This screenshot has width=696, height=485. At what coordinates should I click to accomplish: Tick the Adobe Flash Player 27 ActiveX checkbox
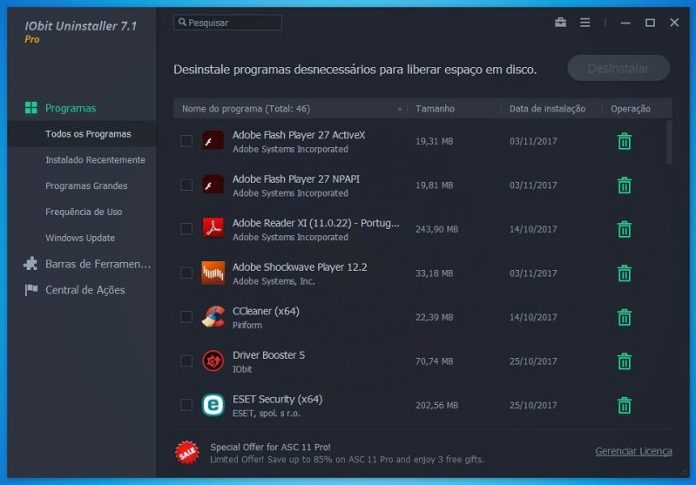(x=186, y=141)
